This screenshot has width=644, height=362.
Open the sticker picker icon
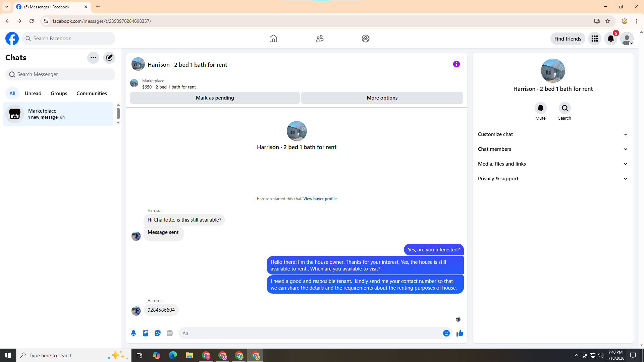pos(158,333)
